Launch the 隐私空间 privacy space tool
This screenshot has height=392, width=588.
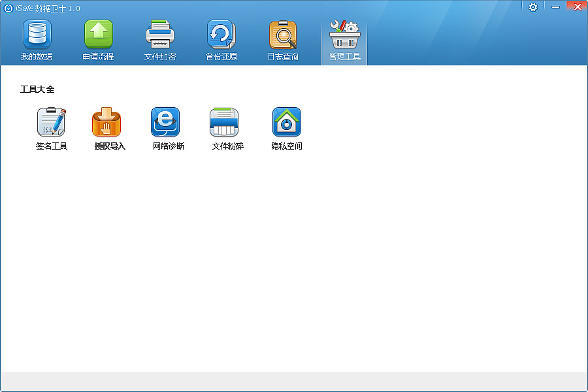coord(287,129)
